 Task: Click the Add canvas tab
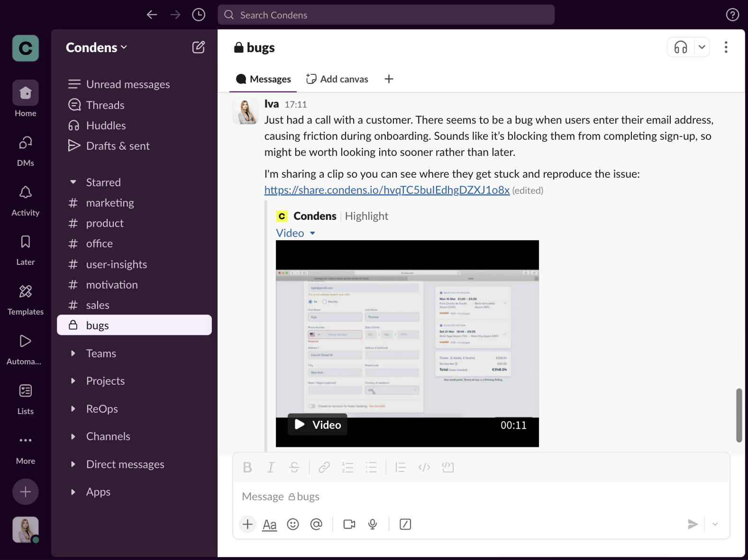(337, 79)
